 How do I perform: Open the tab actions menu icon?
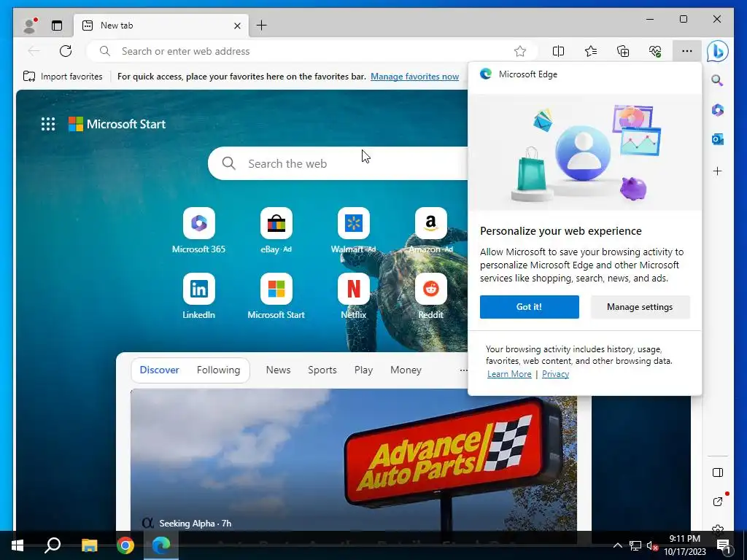click(57, 26)
